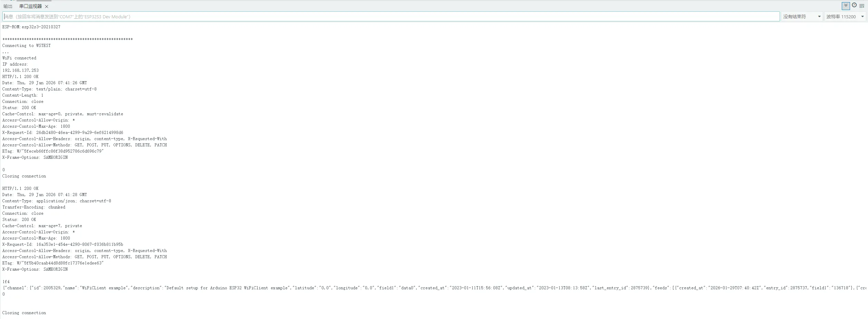Expand the baud rate options list
Image resolution: width=868 pixels, height=319 pixels.
point(862,16)
